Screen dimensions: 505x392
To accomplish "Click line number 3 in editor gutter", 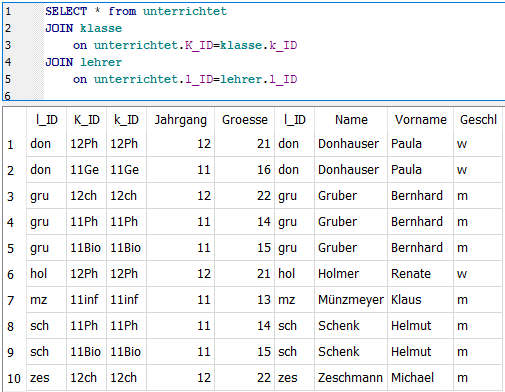I will pyautogui.click(x=8, y=45).
